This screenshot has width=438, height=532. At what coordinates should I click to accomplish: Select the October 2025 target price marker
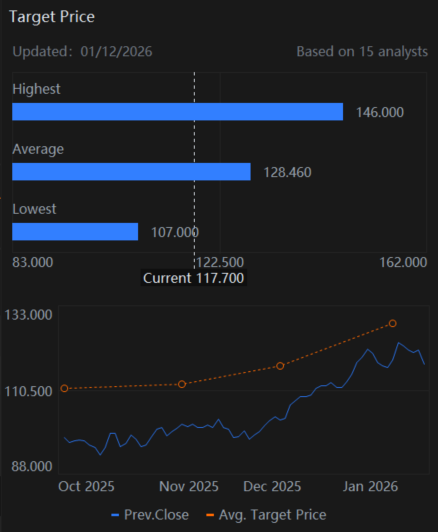pyautogui.click(x=64, y=388)
